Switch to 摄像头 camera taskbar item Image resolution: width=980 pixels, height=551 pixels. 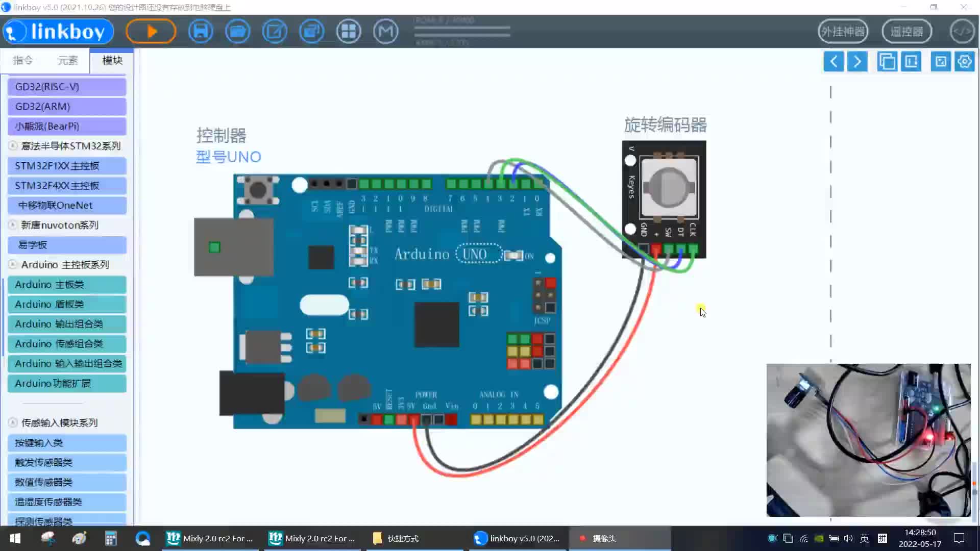click(x=620, y=538)
